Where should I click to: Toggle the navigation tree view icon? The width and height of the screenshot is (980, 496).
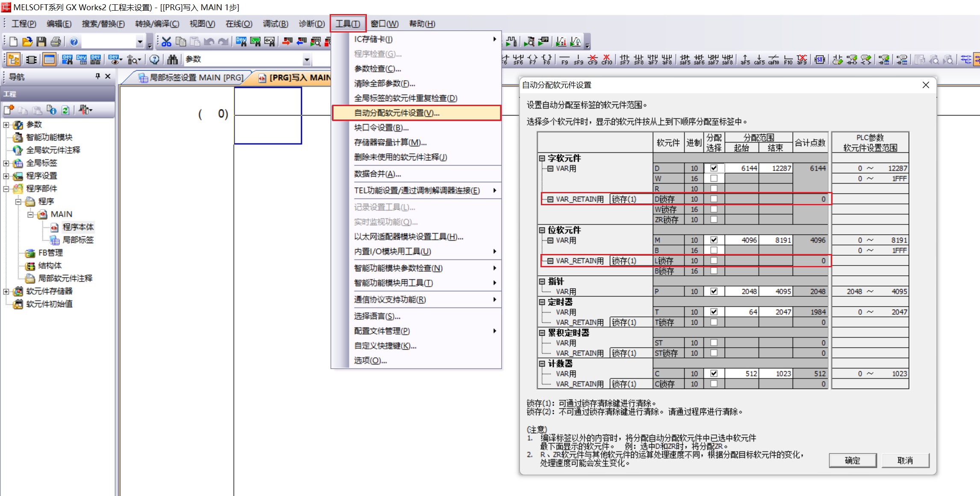coord(14,59)
